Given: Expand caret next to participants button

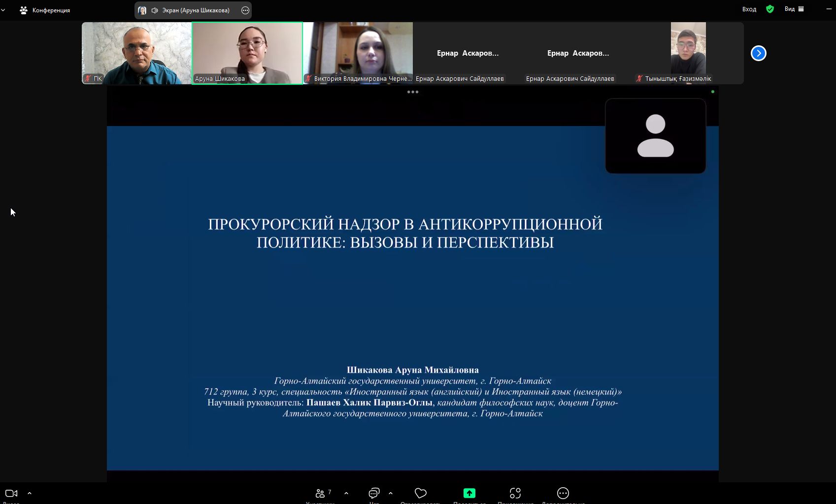Looking at the screenshot, I should tap(346, 493).
